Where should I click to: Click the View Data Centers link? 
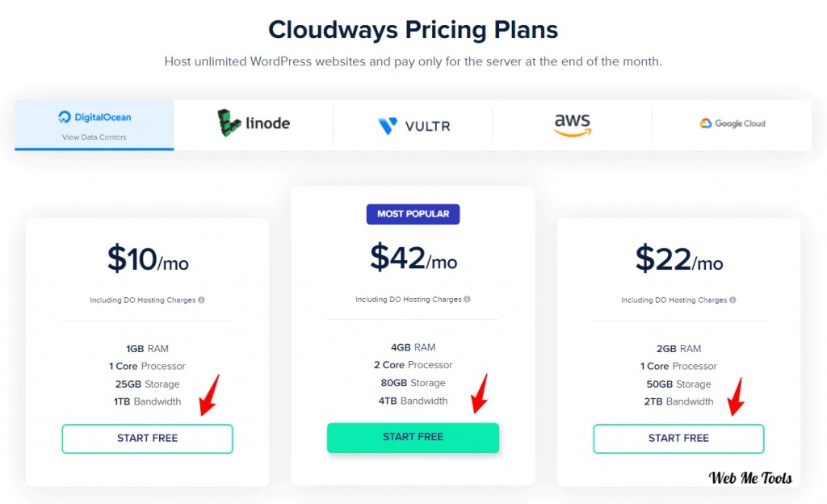click(94, 137)
